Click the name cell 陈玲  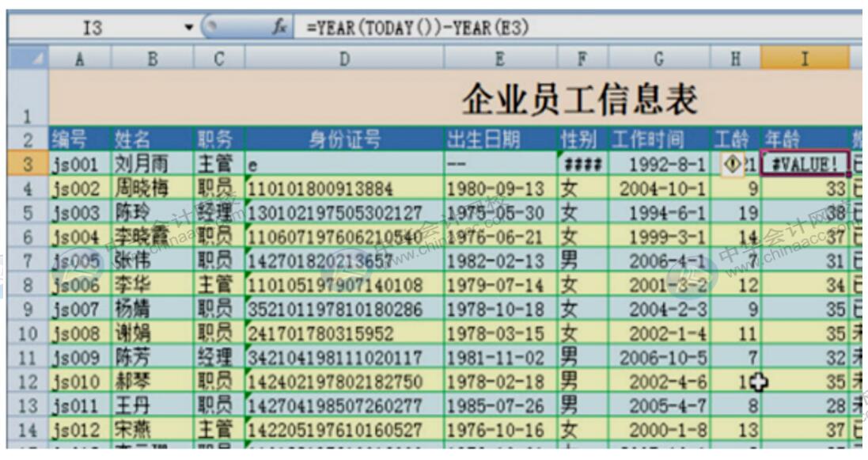pyautogui.click(x=152, y=212)
